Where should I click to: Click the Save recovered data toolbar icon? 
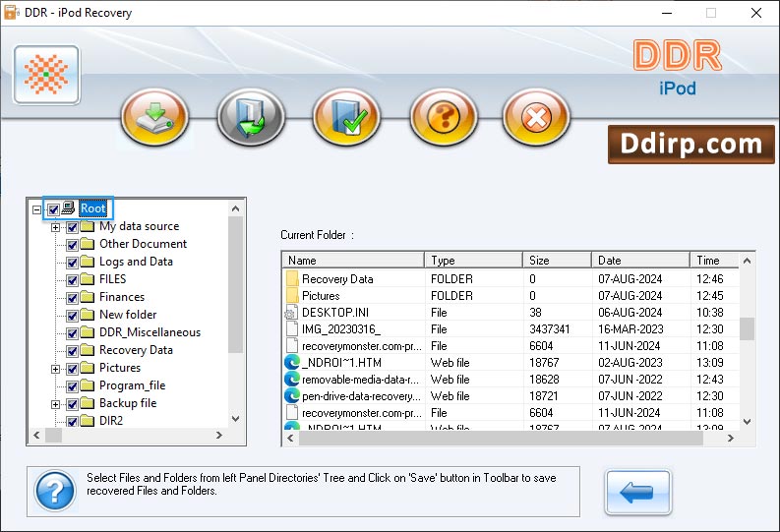pos(154,118)
